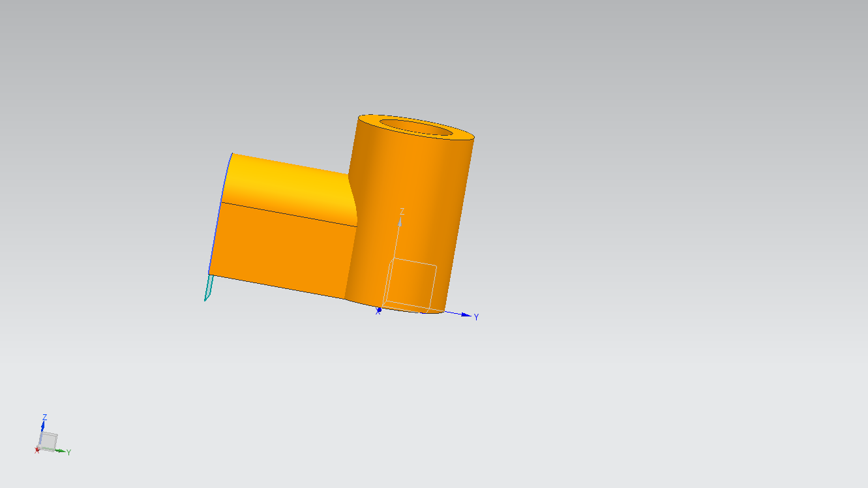Click the blue origin point near X label
868x488 pixels.
379,310
